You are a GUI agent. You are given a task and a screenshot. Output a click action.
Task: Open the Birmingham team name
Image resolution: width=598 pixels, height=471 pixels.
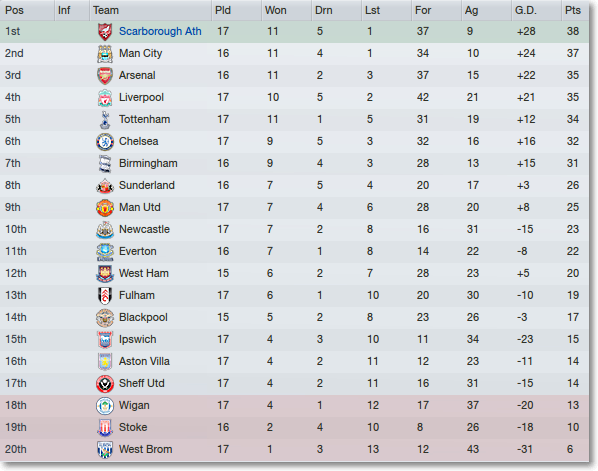point(148,164)
